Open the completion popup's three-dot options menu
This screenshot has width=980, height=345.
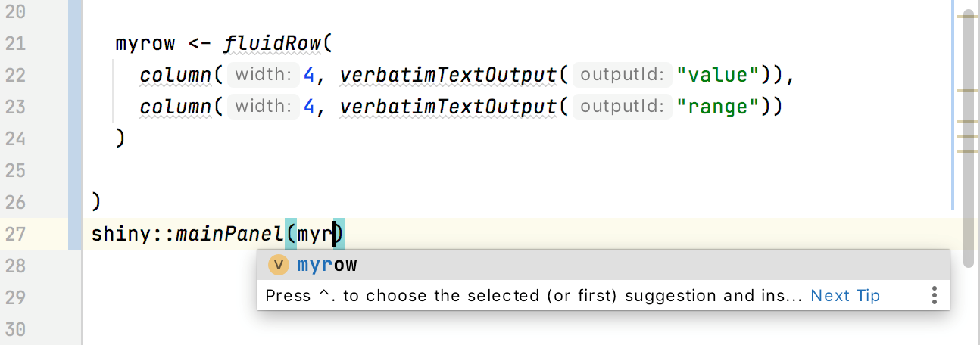[x=935, y=295]
